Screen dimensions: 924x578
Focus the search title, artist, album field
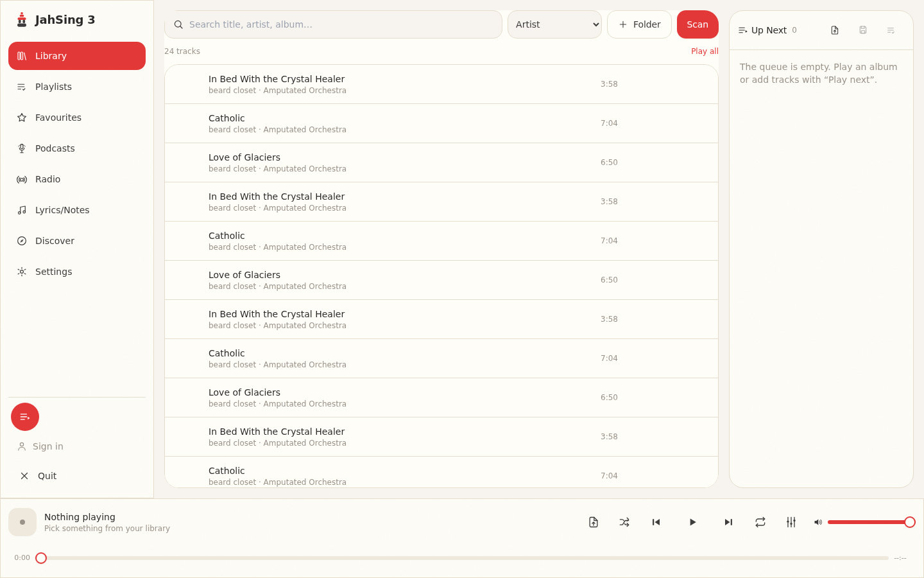(334, 24)
